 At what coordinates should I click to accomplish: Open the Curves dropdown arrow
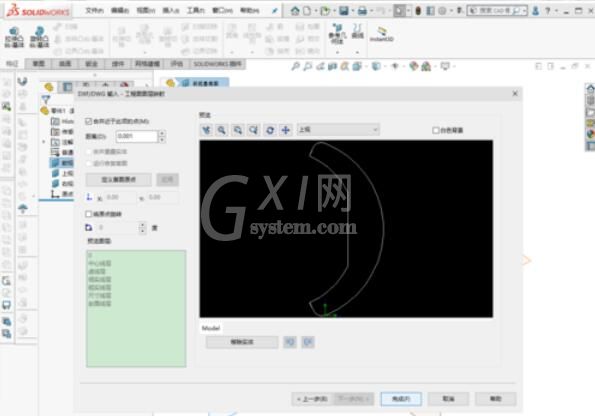(x=357, y=52)
